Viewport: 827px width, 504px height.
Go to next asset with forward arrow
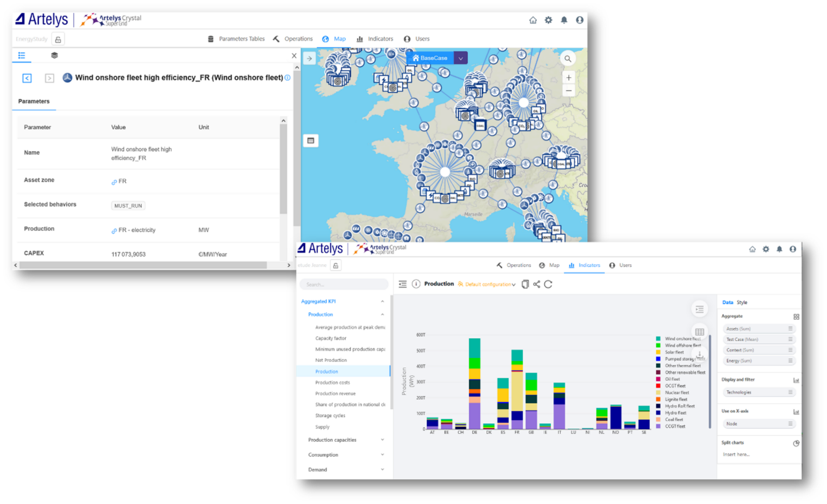point(50,78)
